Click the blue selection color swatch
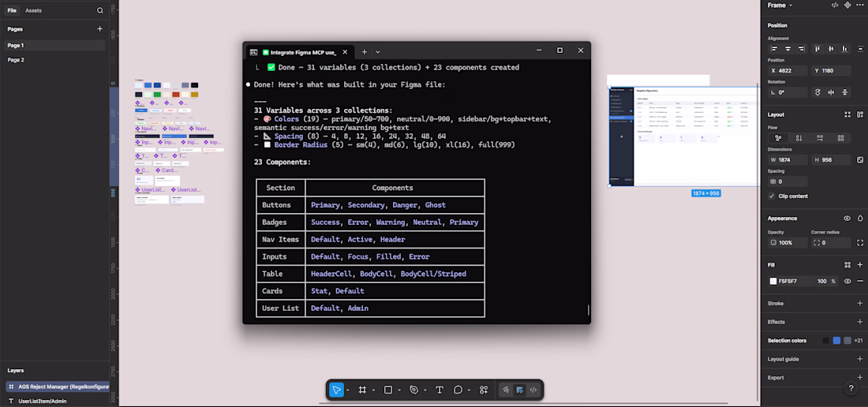The width and height of the screenshot is (868, 407). coord(836,341)
